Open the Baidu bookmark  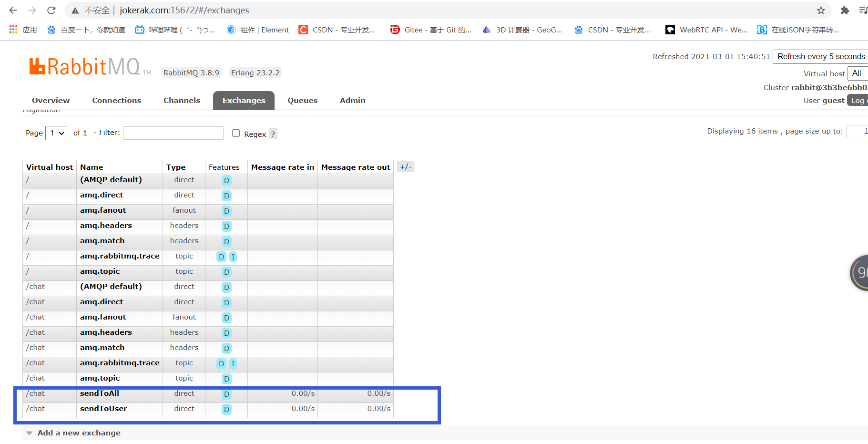[x=86, y=30]
